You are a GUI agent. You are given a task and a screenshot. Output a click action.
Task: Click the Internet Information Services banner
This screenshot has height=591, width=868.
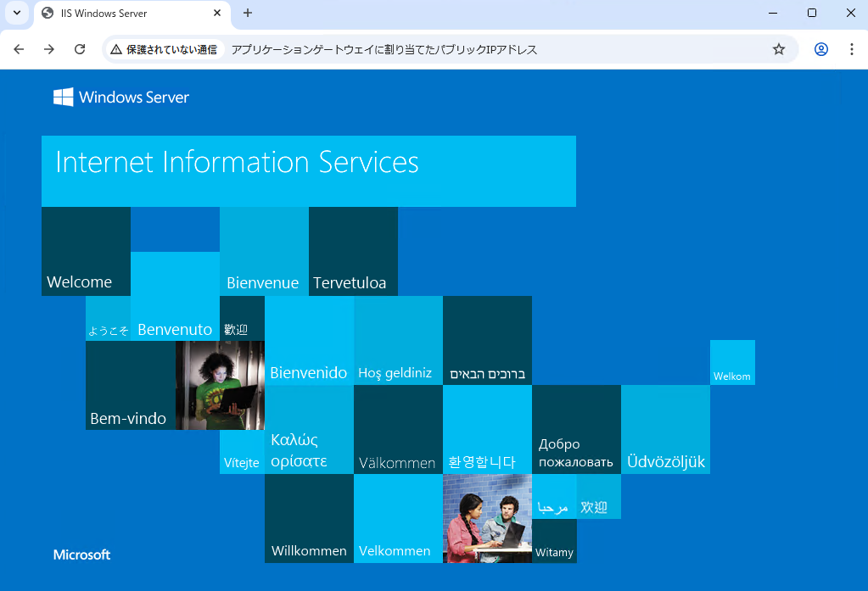[x=308, y=170]
